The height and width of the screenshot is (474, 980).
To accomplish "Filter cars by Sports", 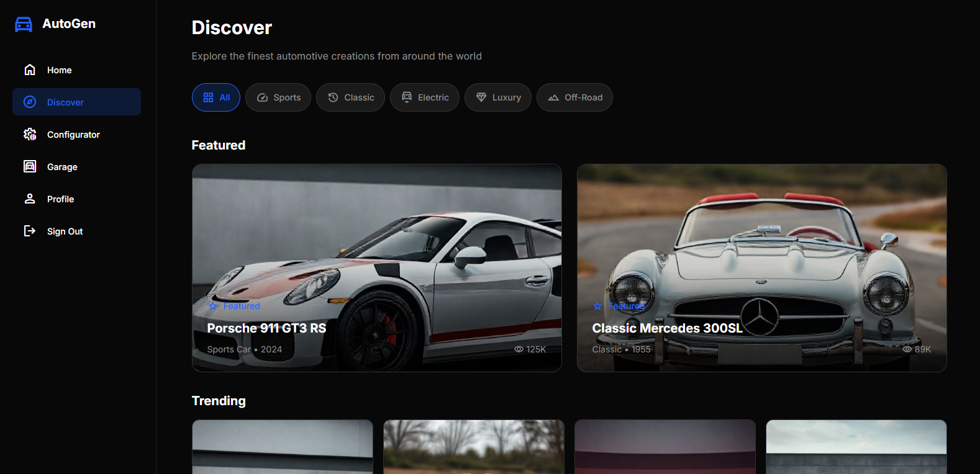I will point(278,97).
